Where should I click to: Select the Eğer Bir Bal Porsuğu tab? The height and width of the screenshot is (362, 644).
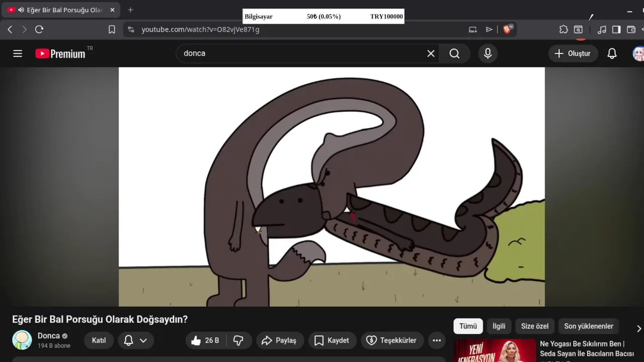[61, 10]
